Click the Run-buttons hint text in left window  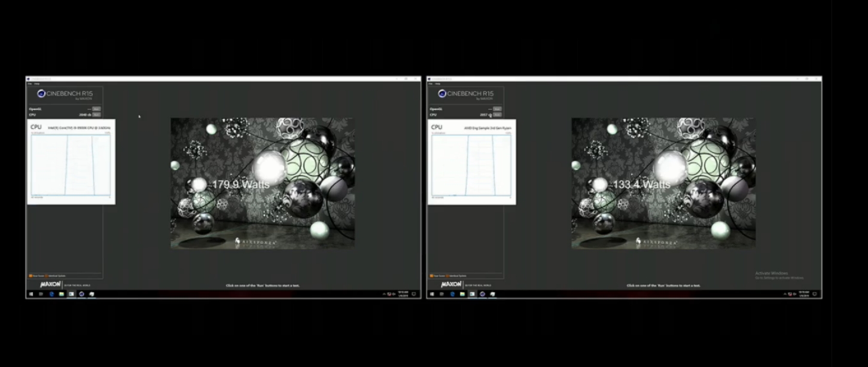(x=263, y=286)
